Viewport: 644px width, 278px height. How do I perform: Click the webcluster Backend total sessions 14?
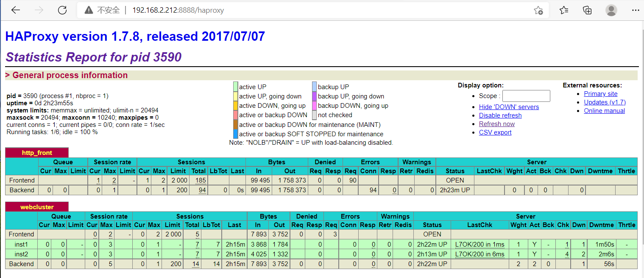point(196,264)
